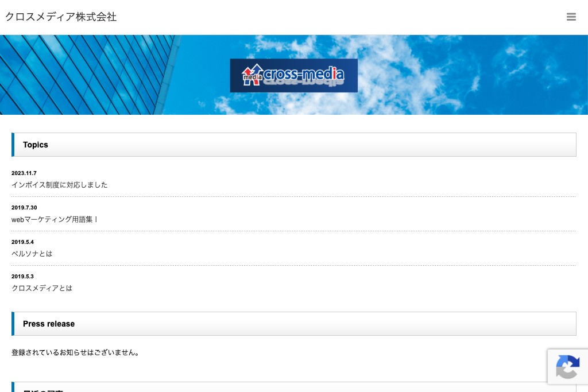Click the 2023.11.7 date text
Screen dimensions: 588x392
[x=24, y=173]
